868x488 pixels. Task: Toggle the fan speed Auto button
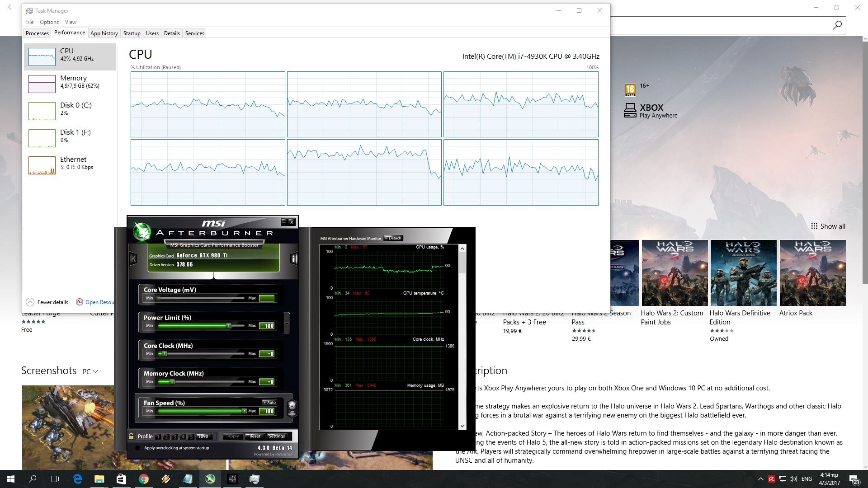(269, 402)
